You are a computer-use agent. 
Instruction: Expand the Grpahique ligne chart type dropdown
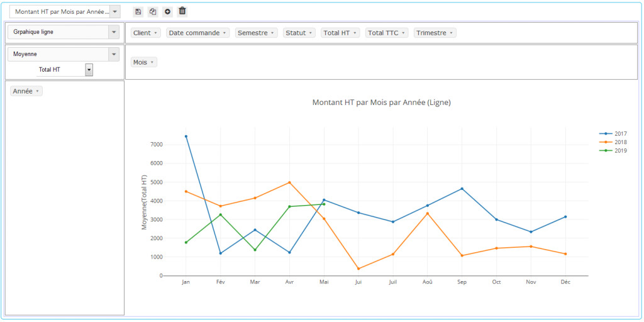113,32
